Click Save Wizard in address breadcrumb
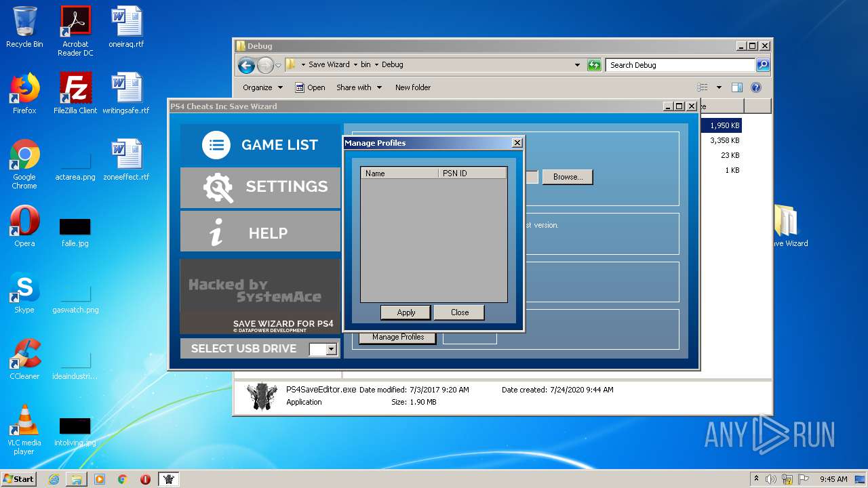The height and width of the screenshot is (488, 868). pos(329,64)
